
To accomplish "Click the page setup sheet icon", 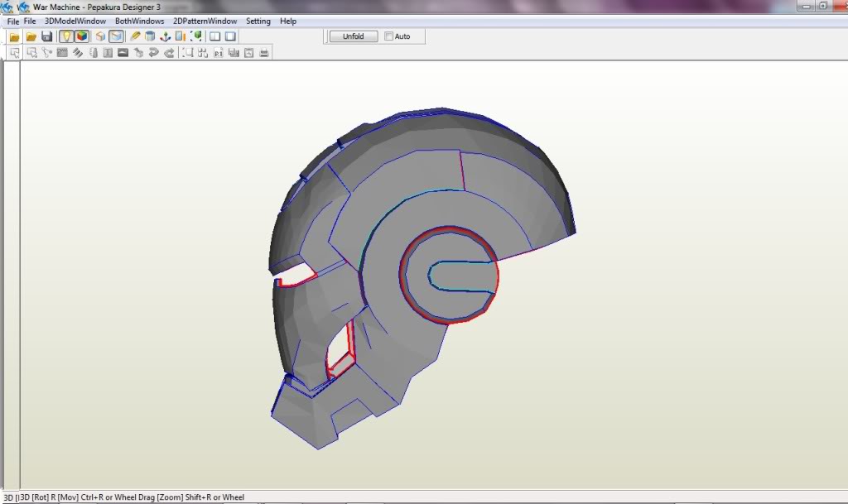I will (x=248, y=52).
